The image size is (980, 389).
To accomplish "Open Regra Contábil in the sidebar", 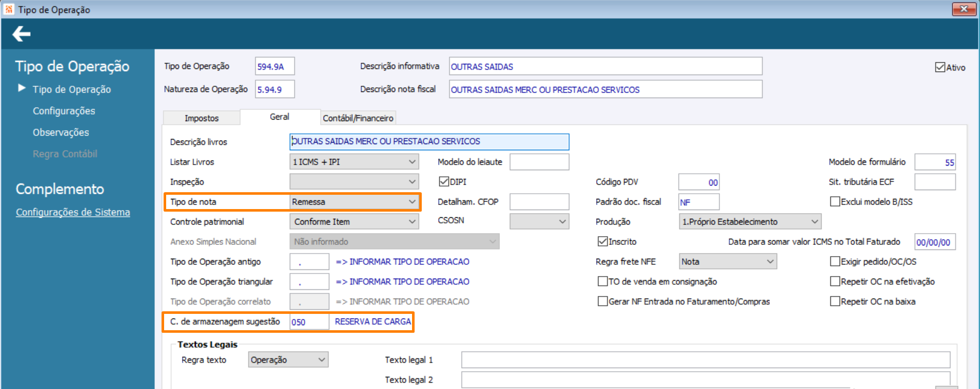I will coord(65,154).
